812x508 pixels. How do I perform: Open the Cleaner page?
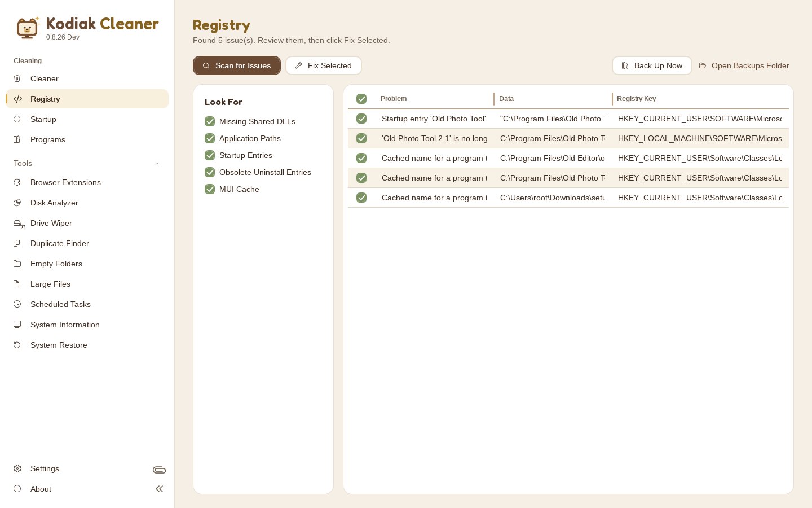coord(87,78)
